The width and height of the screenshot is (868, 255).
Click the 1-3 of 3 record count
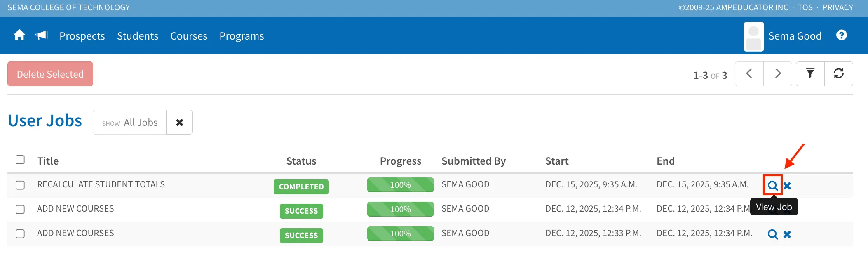(710, 75)
